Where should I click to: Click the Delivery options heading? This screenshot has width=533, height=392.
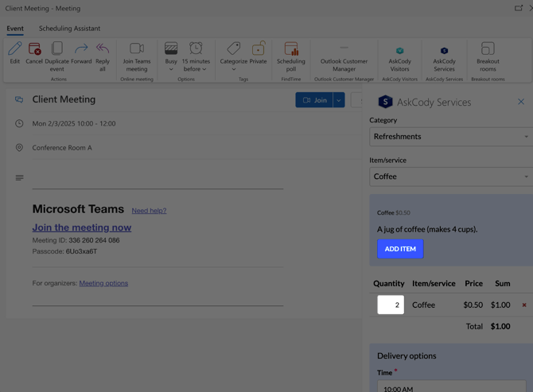coord(407,355)
